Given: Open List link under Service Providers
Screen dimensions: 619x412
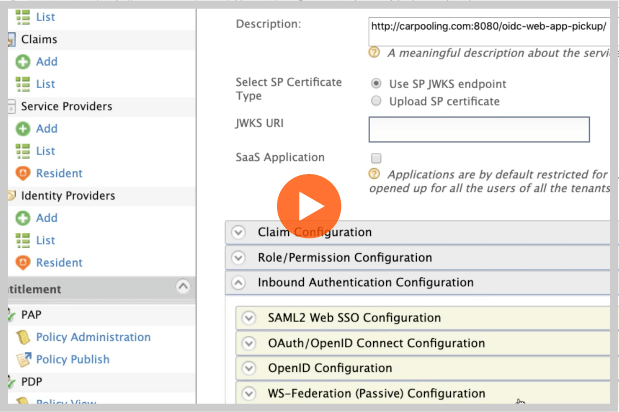Looking at the screenshot, I should [45, 151].
